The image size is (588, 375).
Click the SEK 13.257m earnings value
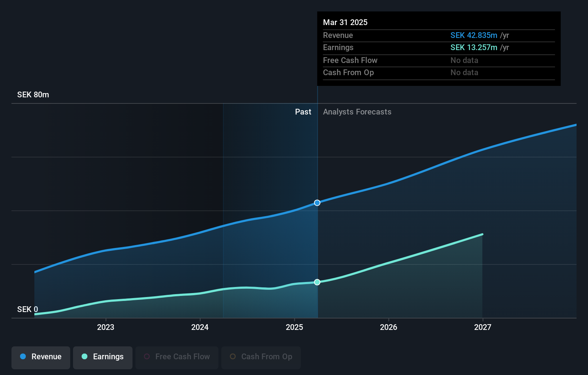[474, 47]
